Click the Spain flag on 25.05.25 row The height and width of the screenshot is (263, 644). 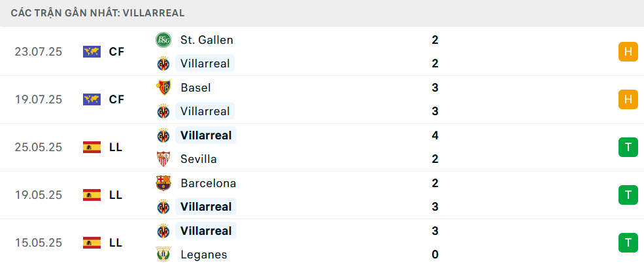[92, 147]
